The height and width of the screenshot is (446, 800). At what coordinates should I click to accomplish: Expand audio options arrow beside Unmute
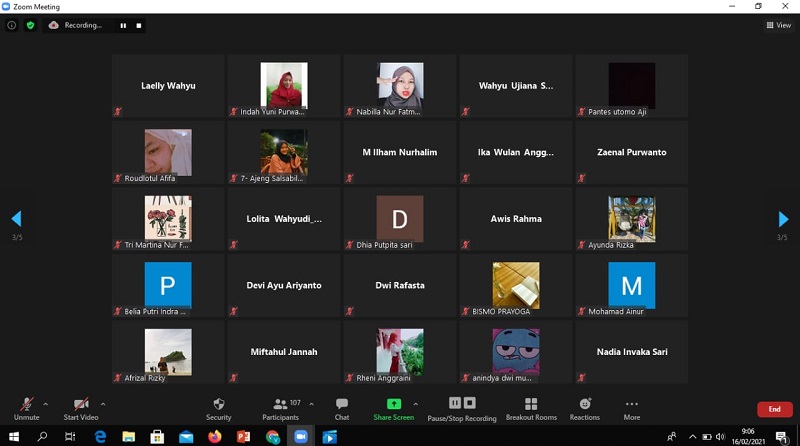46,404
